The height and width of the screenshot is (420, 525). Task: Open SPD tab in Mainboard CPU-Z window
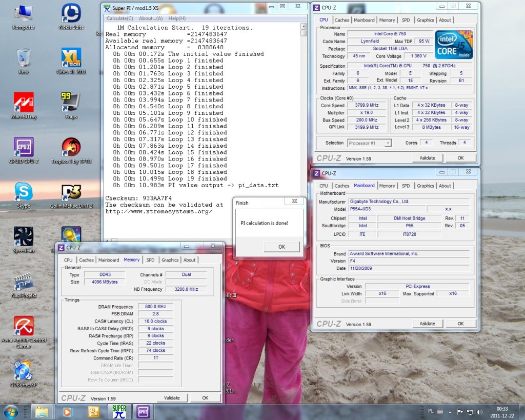click(406, 186)
